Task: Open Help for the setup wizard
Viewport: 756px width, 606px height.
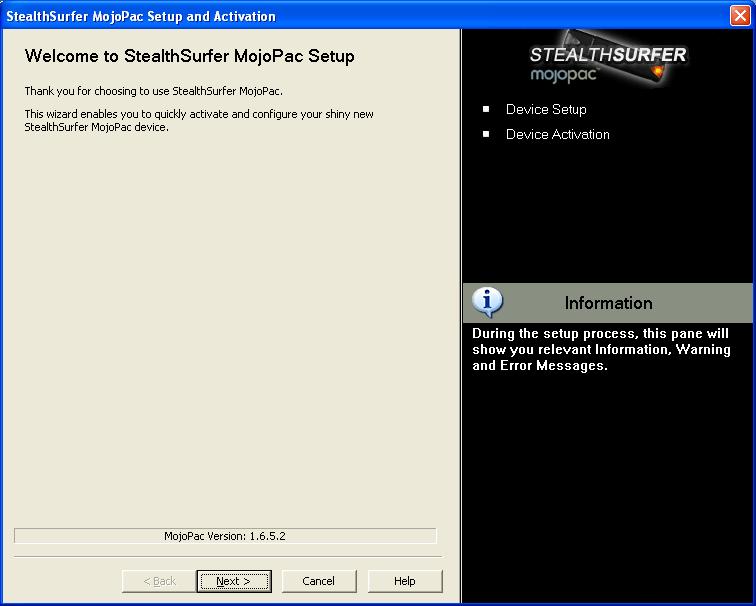Action: 405,581
